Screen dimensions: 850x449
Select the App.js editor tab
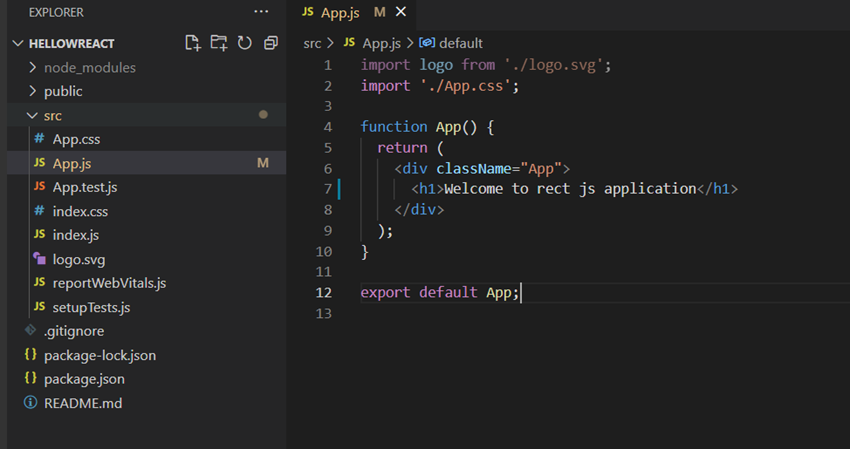339,12
